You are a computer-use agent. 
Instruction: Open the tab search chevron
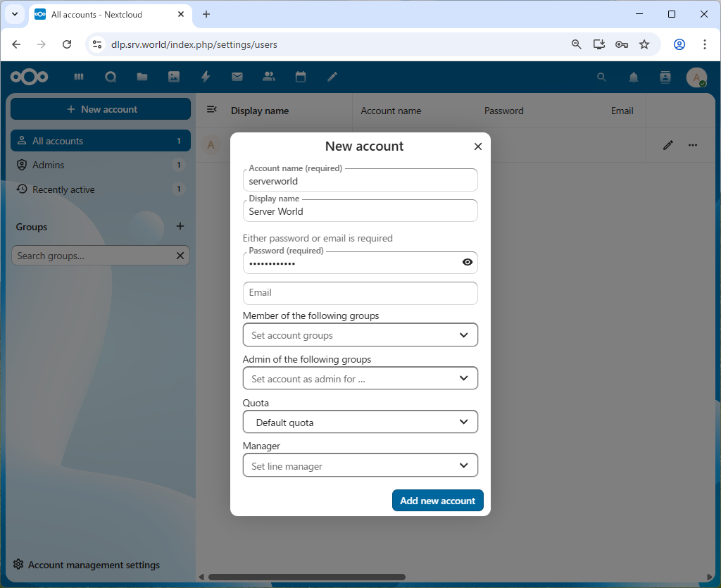(15, 14)
